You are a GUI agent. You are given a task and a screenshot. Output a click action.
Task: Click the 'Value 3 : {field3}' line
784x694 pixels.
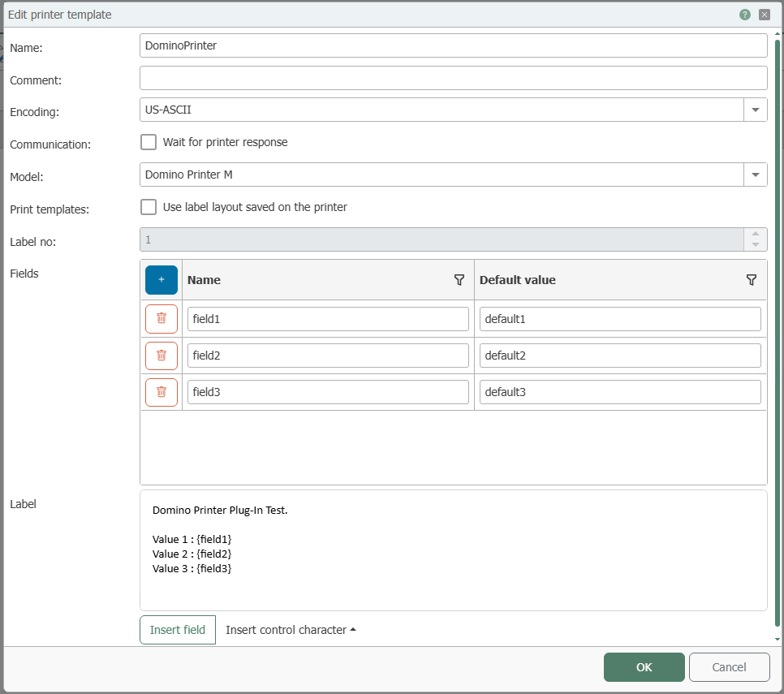(192, 568)
